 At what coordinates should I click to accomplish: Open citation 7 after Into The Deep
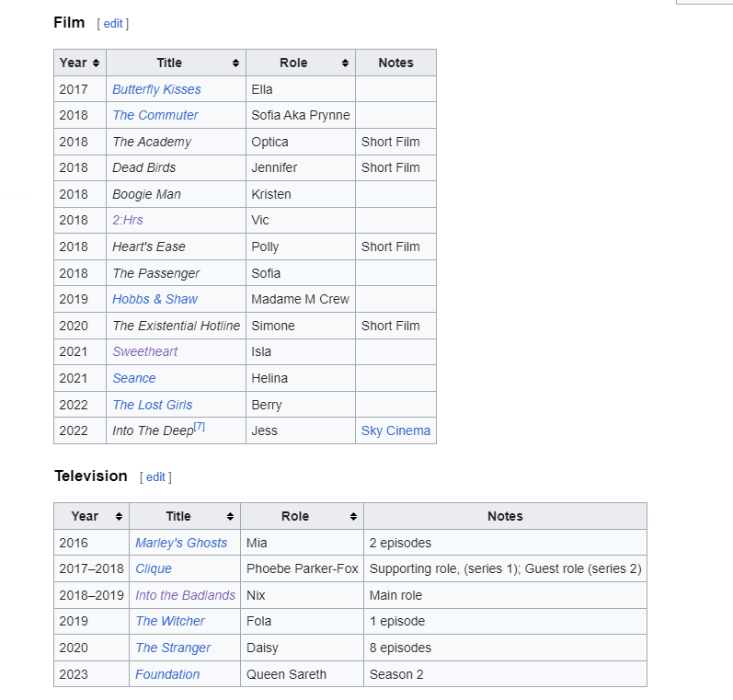[200, 427]
